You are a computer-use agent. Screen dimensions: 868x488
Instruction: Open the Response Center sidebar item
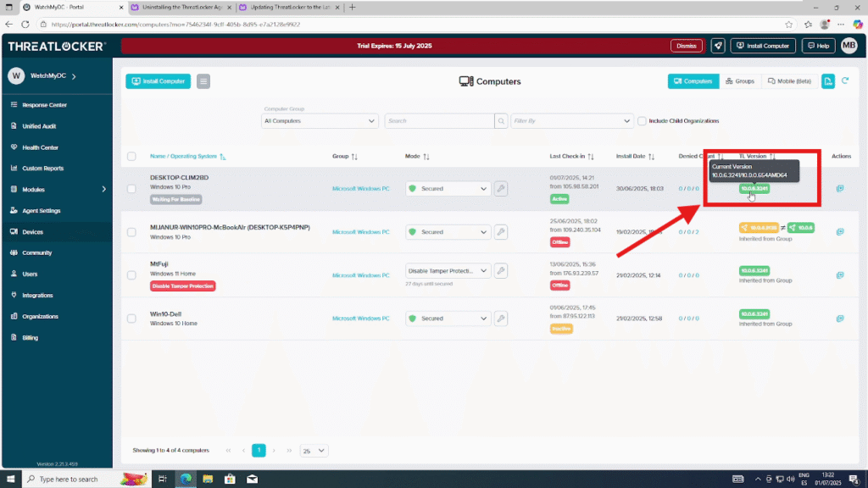tap(44, 104)
